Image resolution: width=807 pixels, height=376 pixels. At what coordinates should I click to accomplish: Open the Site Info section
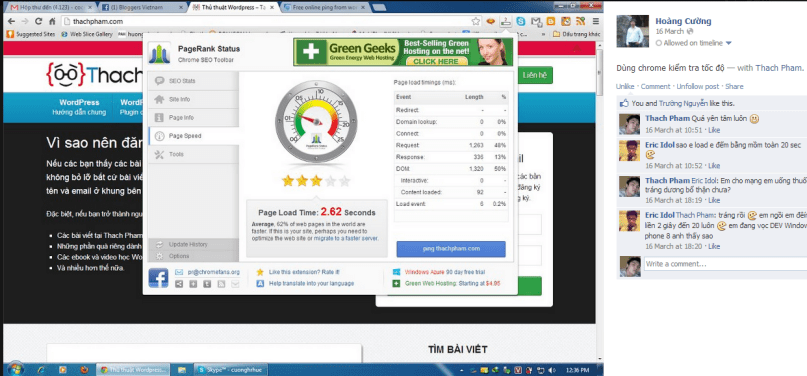point(194,99)
